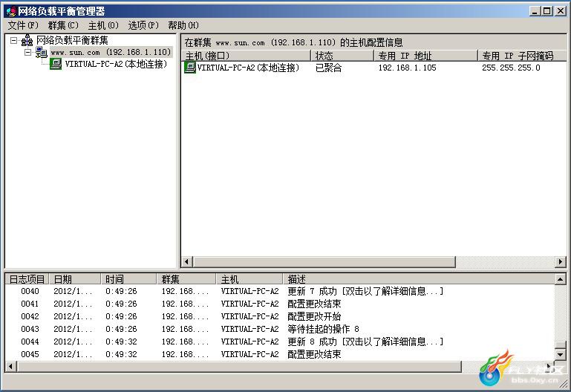
Task: Click 时间 log column header
Action: pyautogui.click(x=128, y=279)
